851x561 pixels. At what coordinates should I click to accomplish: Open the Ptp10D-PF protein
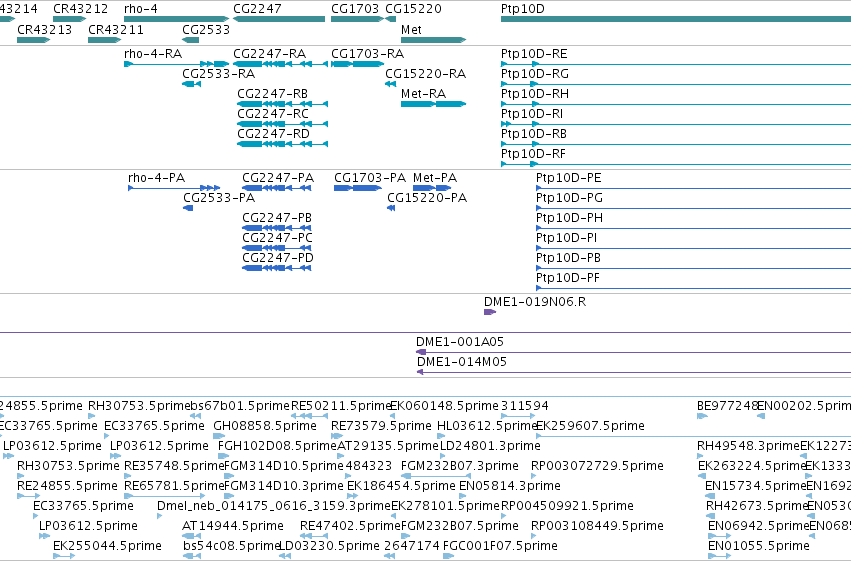coord(694,288)
